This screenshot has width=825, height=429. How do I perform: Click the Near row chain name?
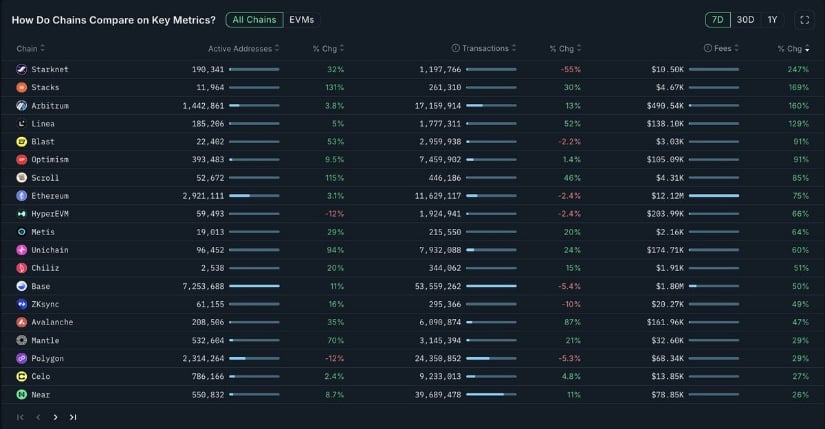coord(41,394)
